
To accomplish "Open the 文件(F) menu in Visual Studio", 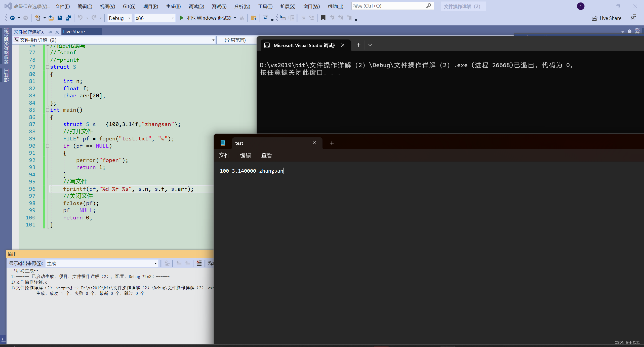I will pyautogui.click(x=63, y=7).
